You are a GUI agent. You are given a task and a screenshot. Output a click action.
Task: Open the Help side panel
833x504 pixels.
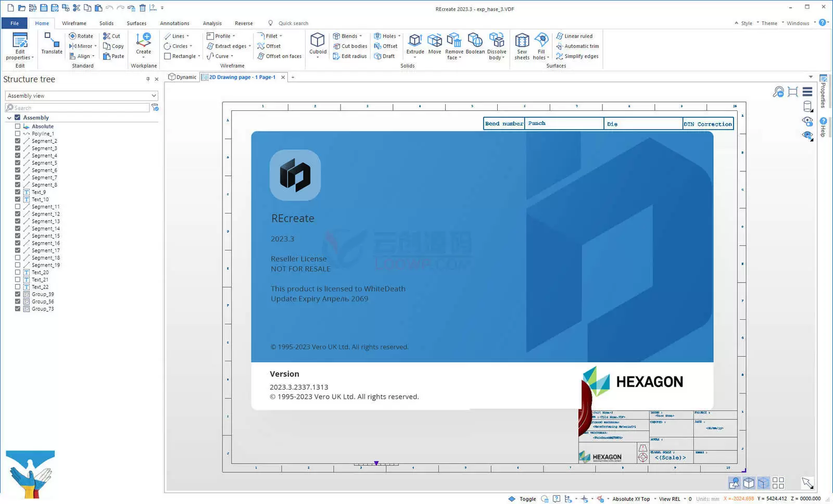(823, 127)
